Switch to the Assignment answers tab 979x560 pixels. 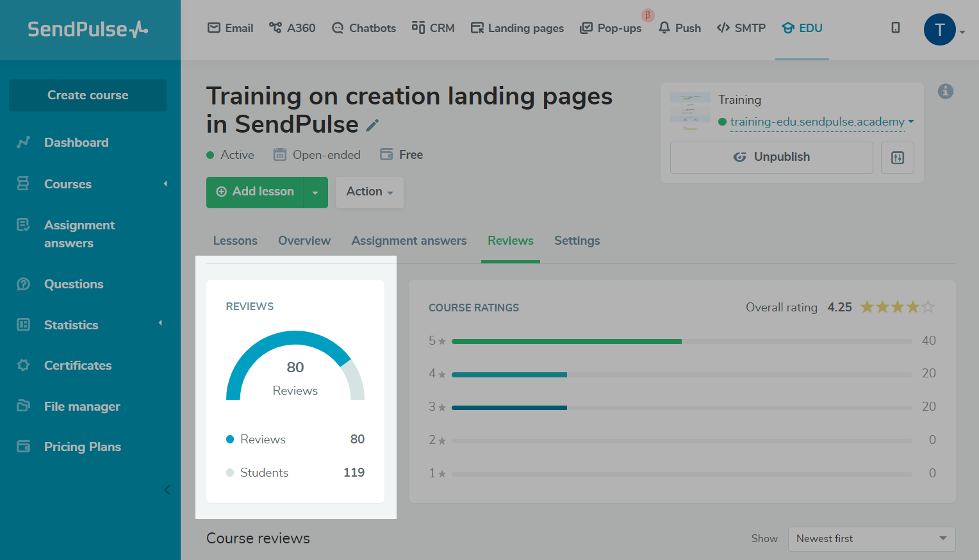click(x=409, y=241)
